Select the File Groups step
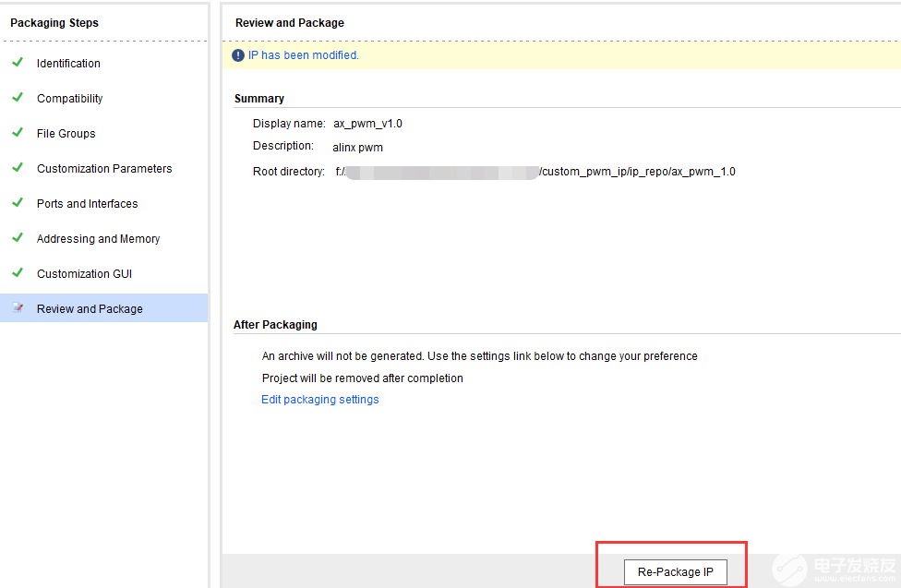The width and height of the screenshot is (901, 588). (x=66, y=134)
